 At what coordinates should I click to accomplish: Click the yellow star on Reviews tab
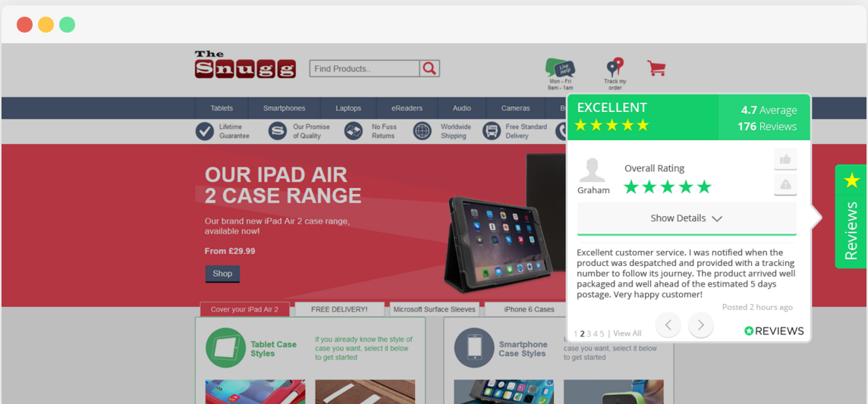click(851, 180)
